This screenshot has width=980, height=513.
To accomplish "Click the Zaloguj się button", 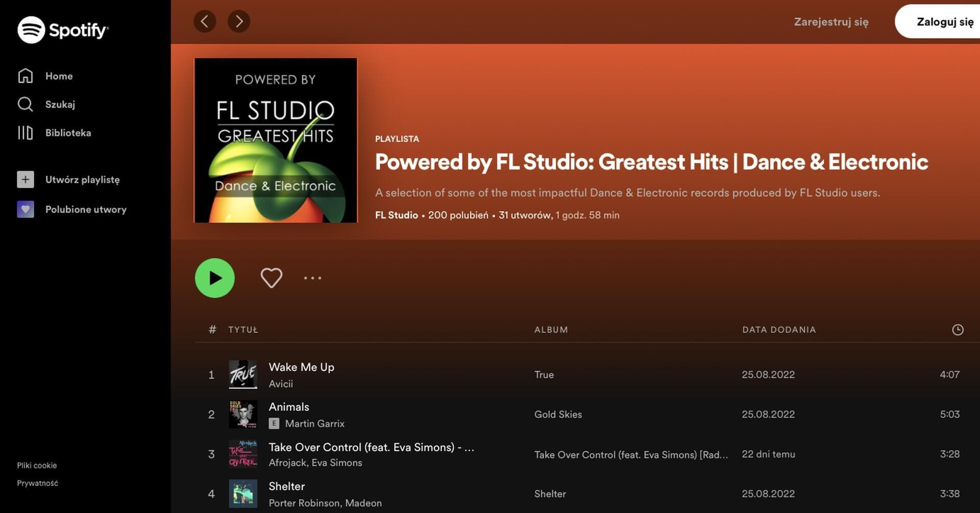I will pyautogui.click(x=938, y=21).
